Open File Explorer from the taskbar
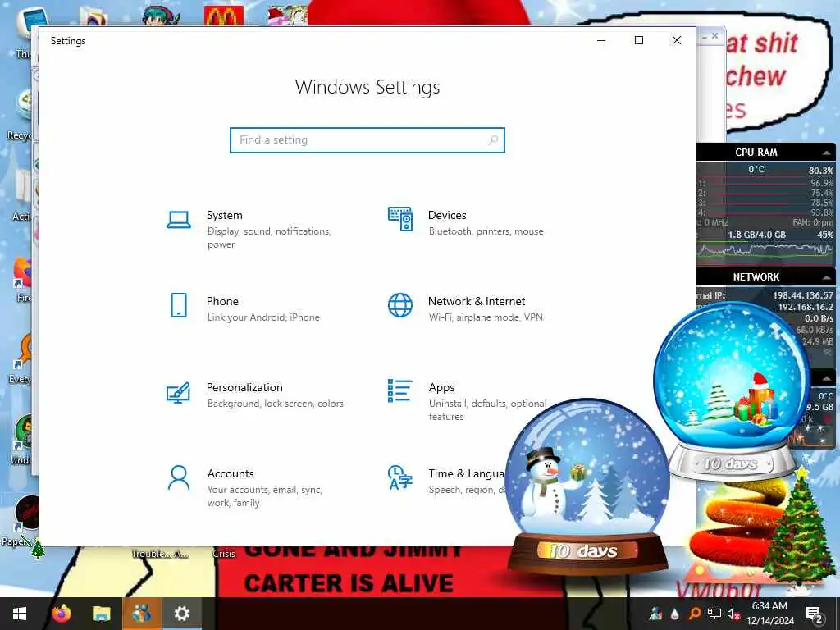The height and width of the screenshot is (630, 840). [101, 614]
